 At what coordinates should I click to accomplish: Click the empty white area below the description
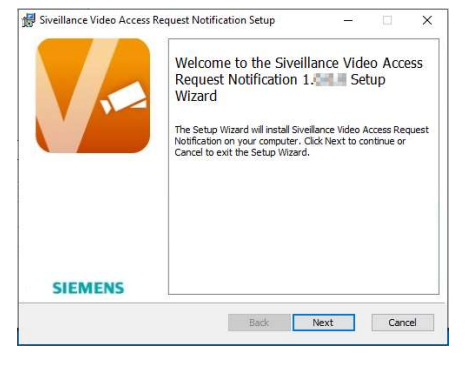point(304,227)
